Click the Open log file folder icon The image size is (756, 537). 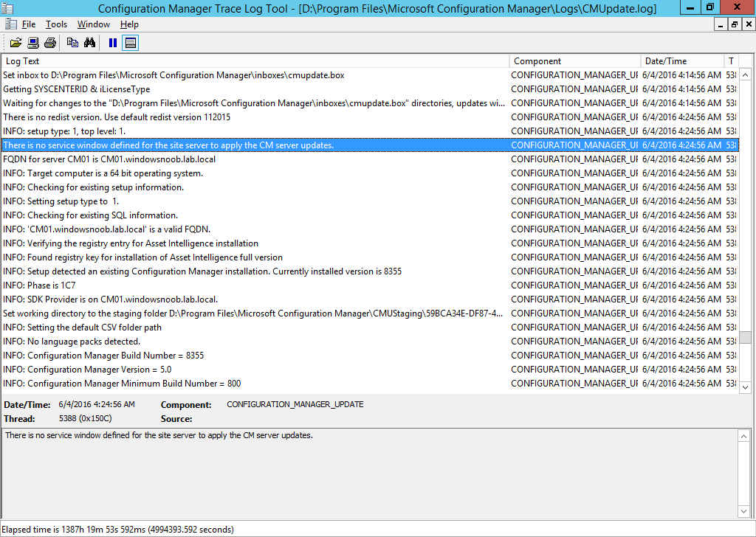coord(16,43)
